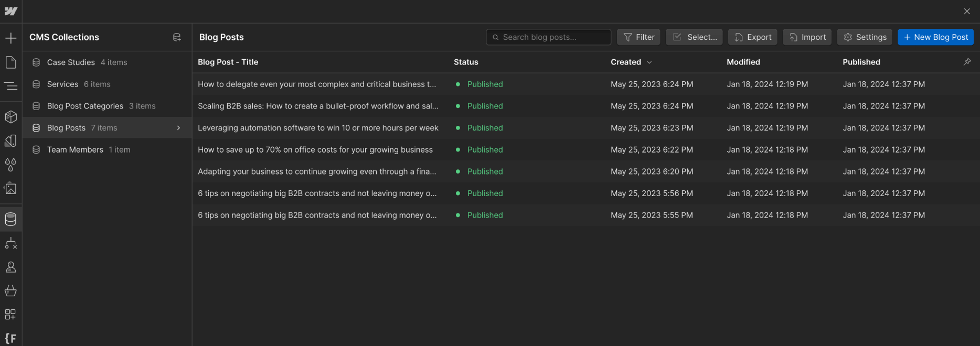Open collection Settings button
Image resolution: width=980 pixels, height=346 pixels.
pos(865,37)
